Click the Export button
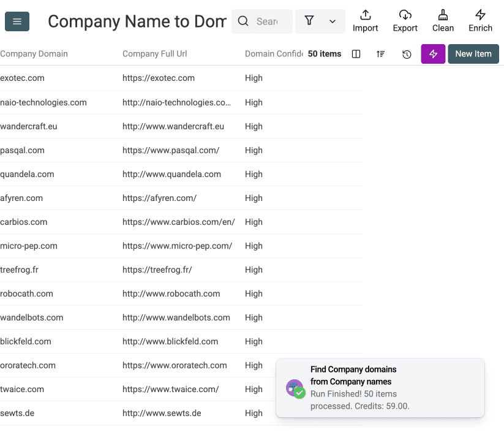The height and width of the screenshot is (432, 504). [405, 21]
